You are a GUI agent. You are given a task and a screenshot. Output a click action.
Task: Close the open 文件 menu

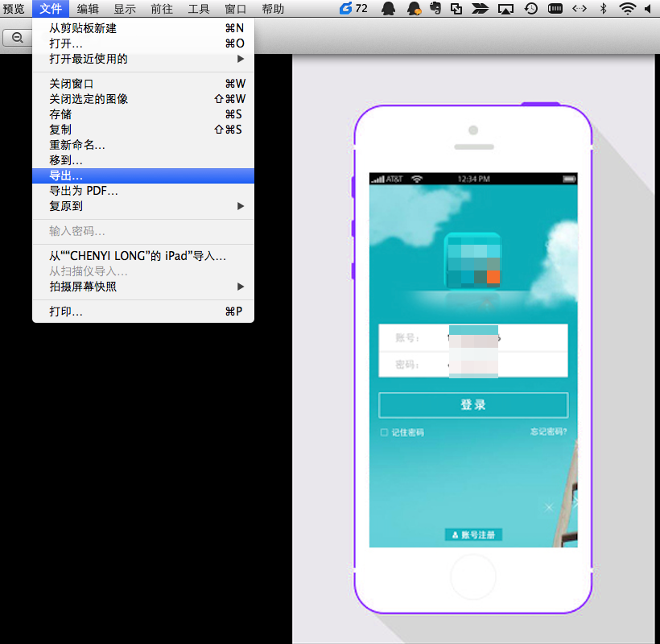[x=51, y=8]
